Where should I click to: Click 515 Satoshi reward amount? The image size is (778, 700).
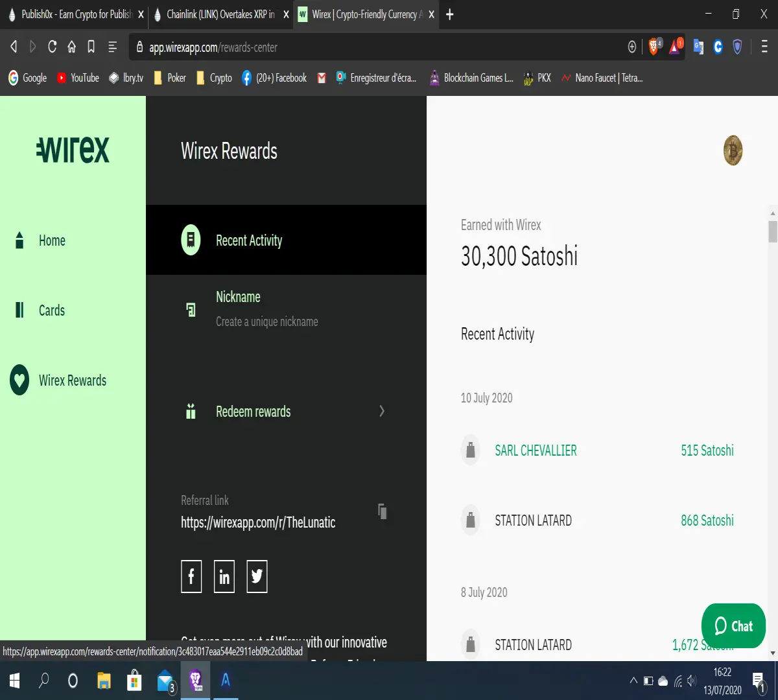pyautogui.click(x=707, y=450)
